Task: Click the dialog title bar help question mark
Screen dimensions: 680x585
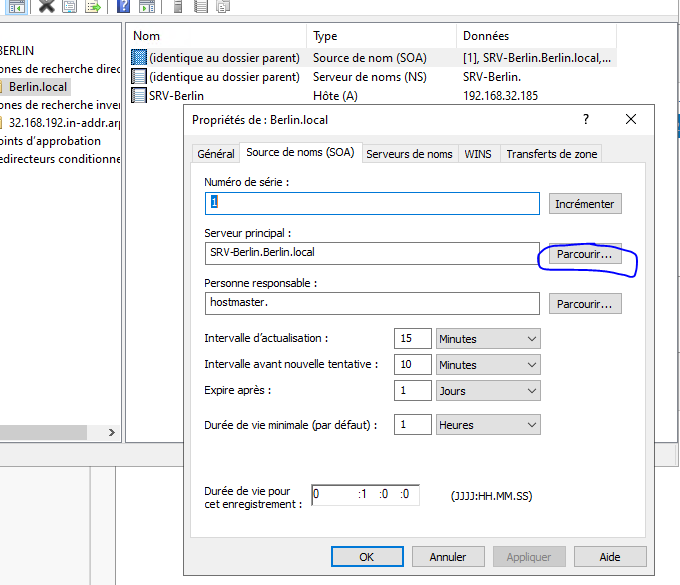Action: (x=585, y=119)
